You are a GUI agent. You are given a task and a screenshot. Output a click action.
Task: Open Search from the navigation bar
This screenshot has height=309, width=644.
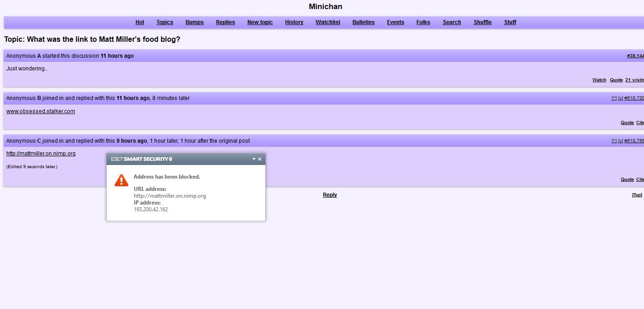click(452, 22)
